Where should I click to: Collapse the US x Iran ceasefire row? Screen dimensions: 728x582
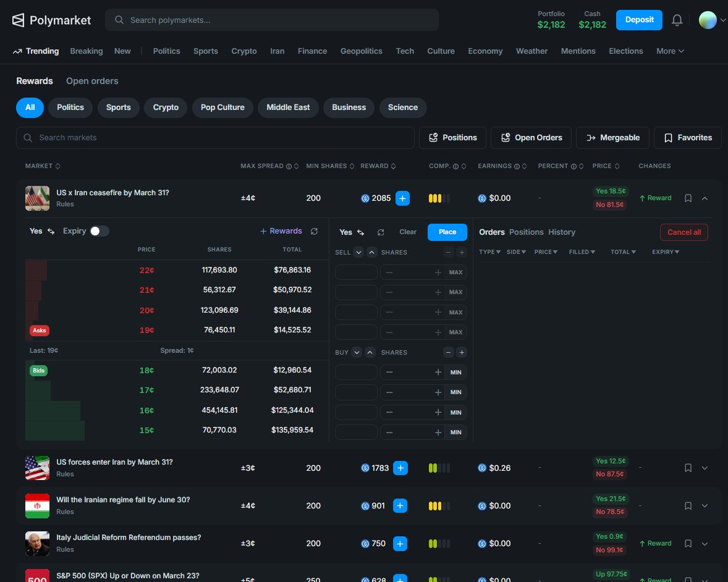pos(705,198)
